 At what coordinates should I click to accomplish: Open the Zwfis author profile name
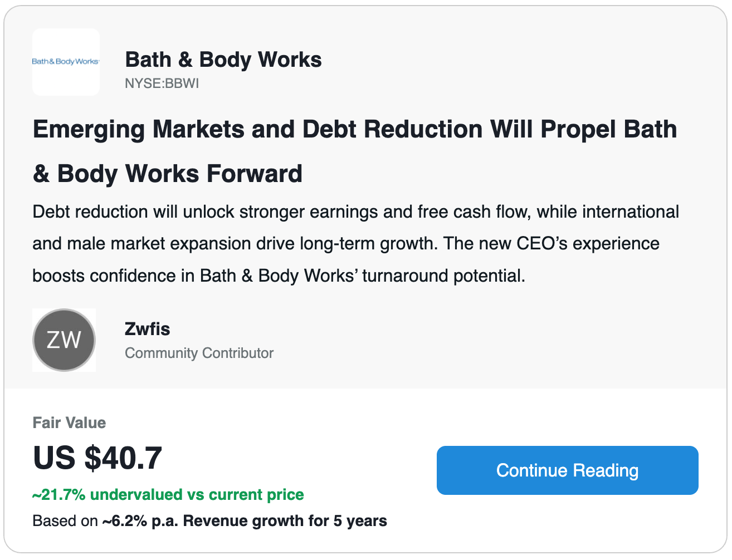(x=148, y=329)
